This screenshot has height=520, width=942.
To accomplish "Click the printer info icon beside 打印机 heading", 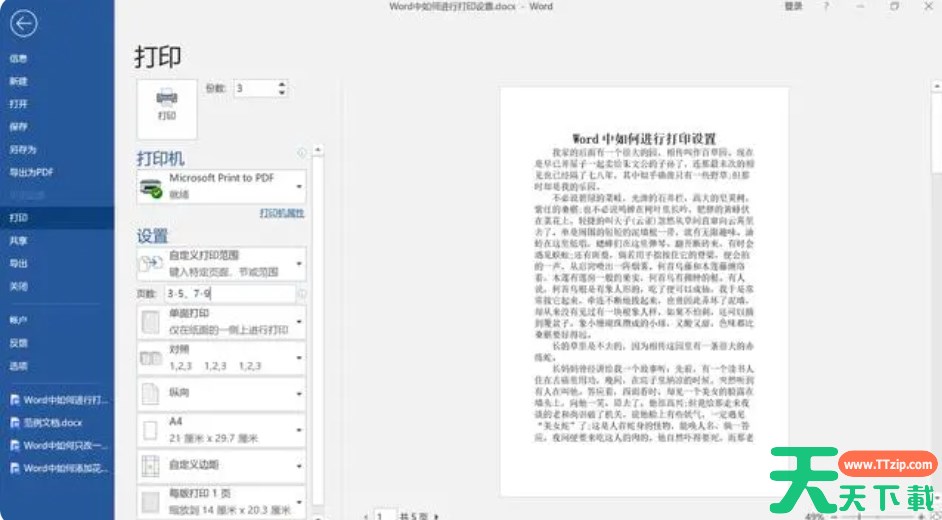I will pyautogui.click(x=302, y=153).
